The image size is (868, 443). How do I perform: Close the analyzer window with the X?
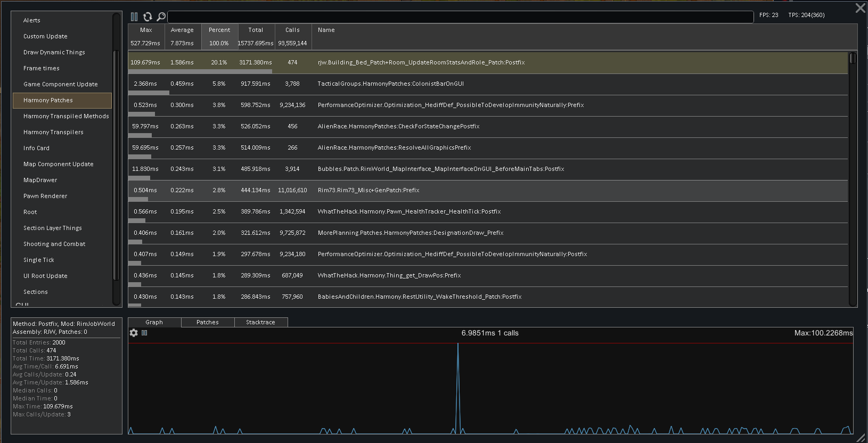click(x=860, y=8)
